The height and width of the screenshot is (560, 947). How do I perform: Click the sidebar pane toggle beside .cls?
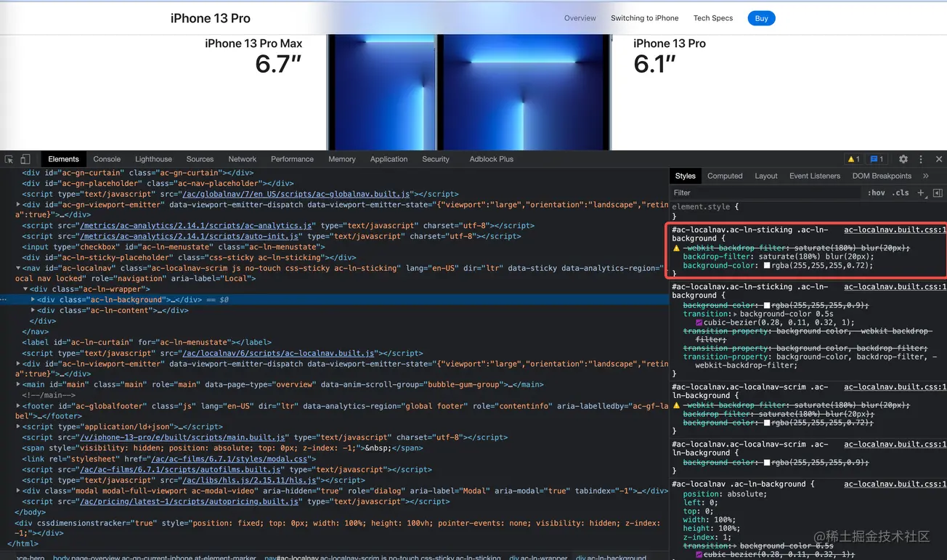[x=937, y=192]
